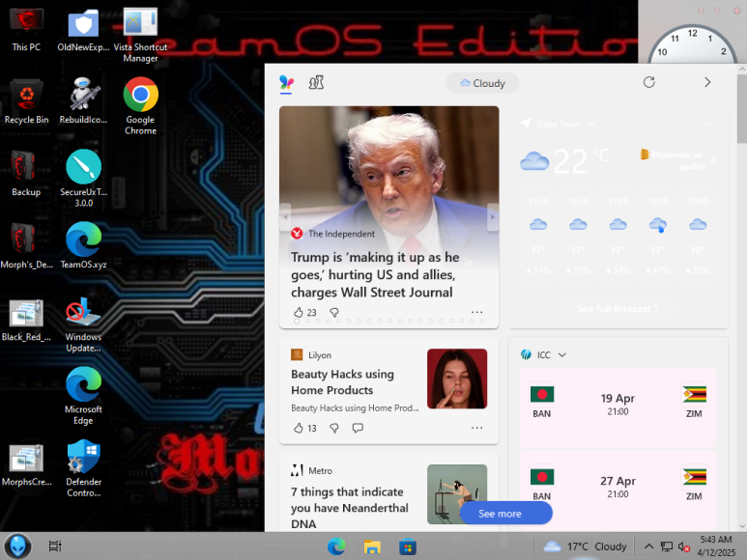747x560 pixels.
Task: Open the taskbar clock and date
Action: pos(716,546)
